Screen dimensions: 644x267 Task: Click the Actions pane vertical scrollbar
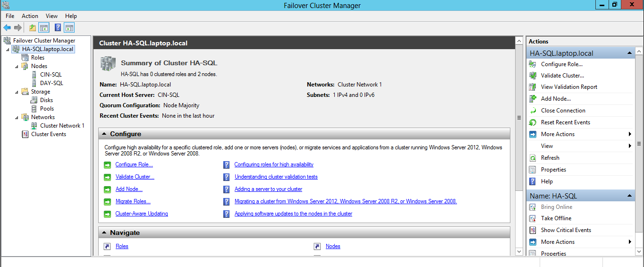pyautogui.click(x=639, y=144)
